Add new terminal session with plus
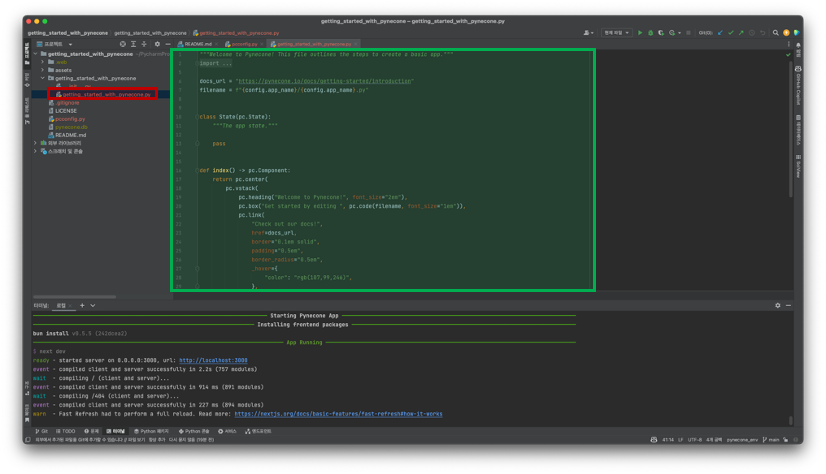Screen dimensions: 826x474 (x=82, y=305)
